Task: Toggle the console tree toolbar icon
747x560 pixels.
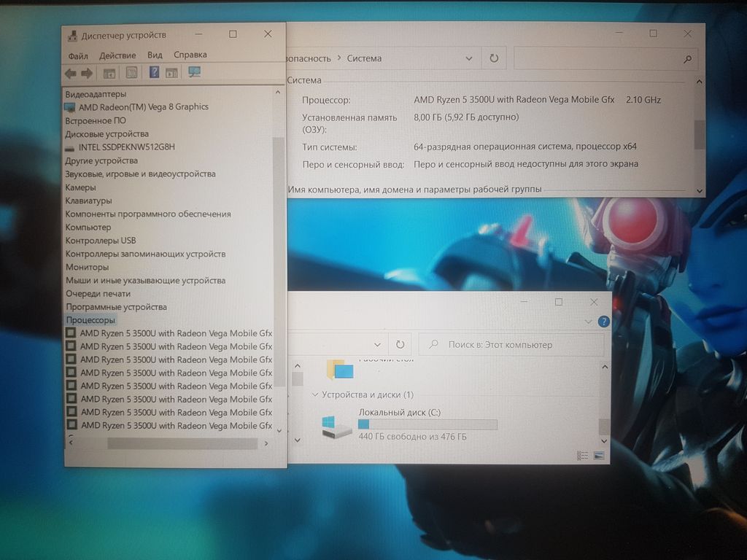Action: coord(109,74)
